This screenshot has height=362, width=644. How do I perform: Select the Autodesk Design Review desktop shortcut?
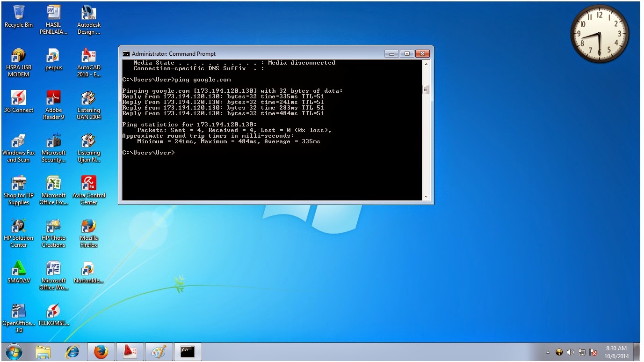88,20
